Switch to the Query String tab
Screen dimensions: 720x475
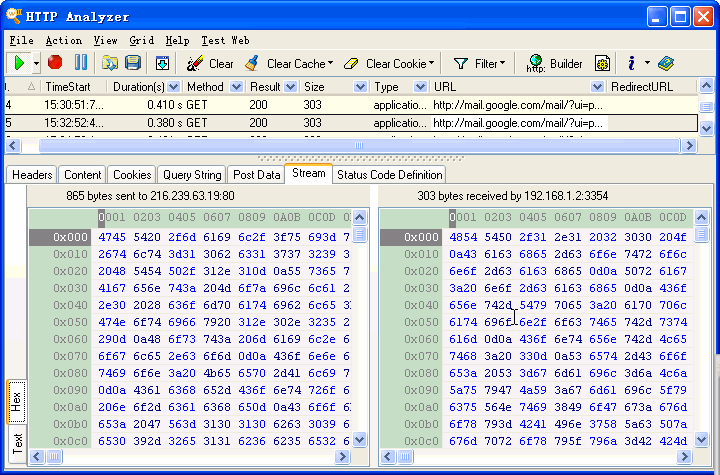(x=192, y=174)
